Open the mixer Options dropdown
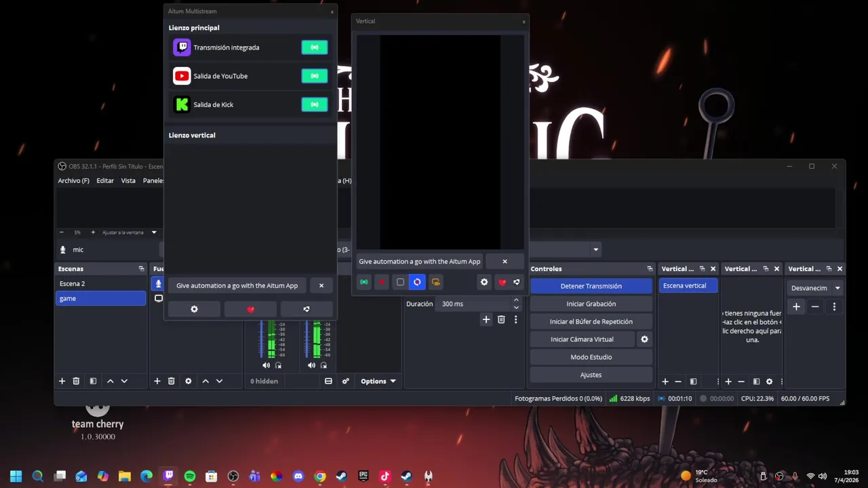Image resolution: width=868 pixels, height=488 pixels. click(x=378, y=381)
